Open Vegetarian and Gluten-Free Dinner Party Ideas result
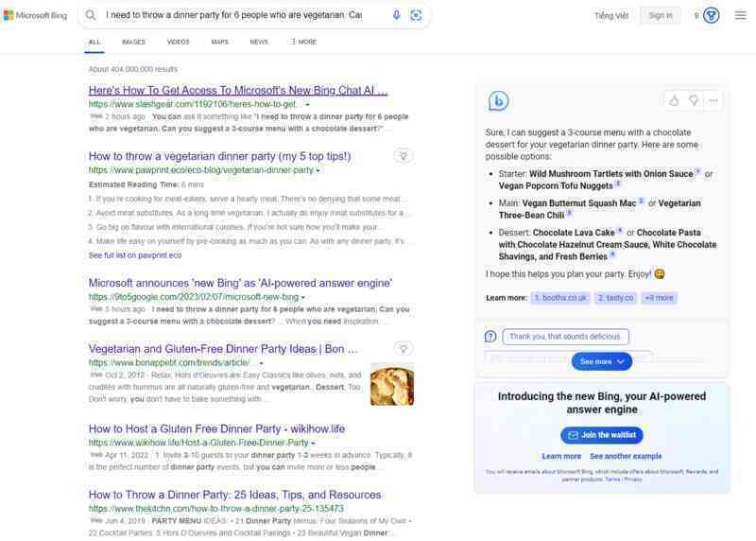Screen dimensions: 756x541 (x=223, y=349)
